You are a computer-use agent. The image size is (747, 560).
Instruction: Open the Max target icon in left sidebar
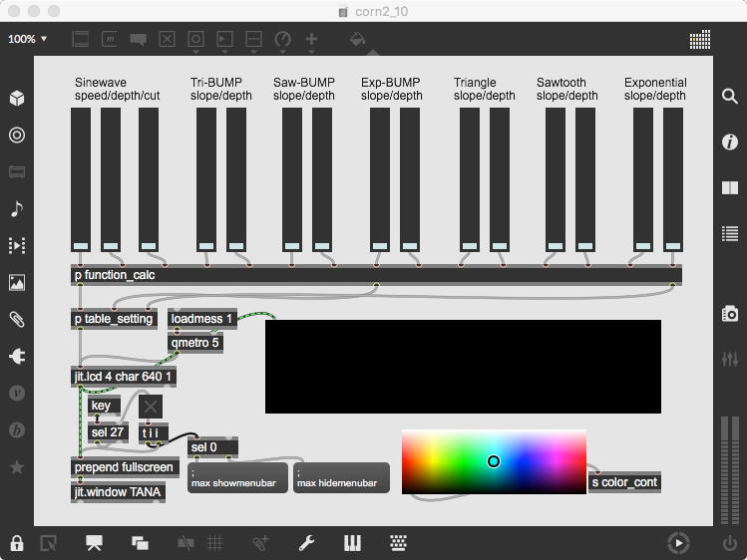[17, 136]
